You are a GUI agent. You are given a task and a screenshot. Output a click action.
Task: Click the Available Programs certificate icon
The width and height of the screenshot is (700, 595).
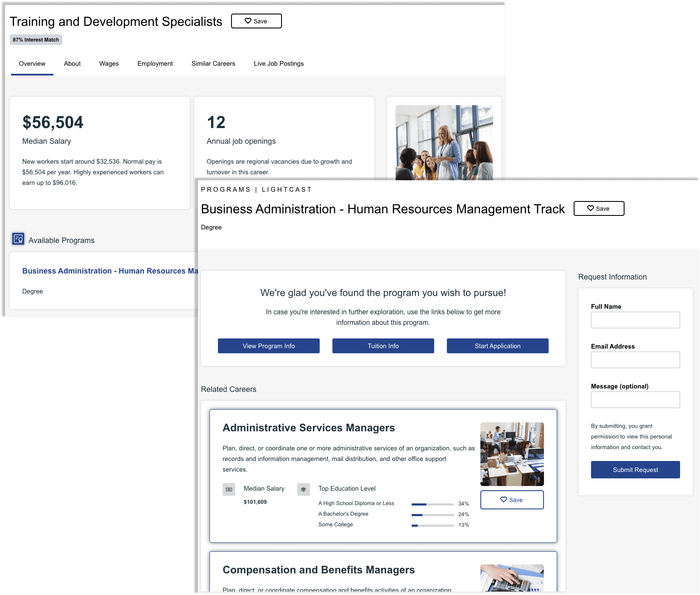coord(18,239)
